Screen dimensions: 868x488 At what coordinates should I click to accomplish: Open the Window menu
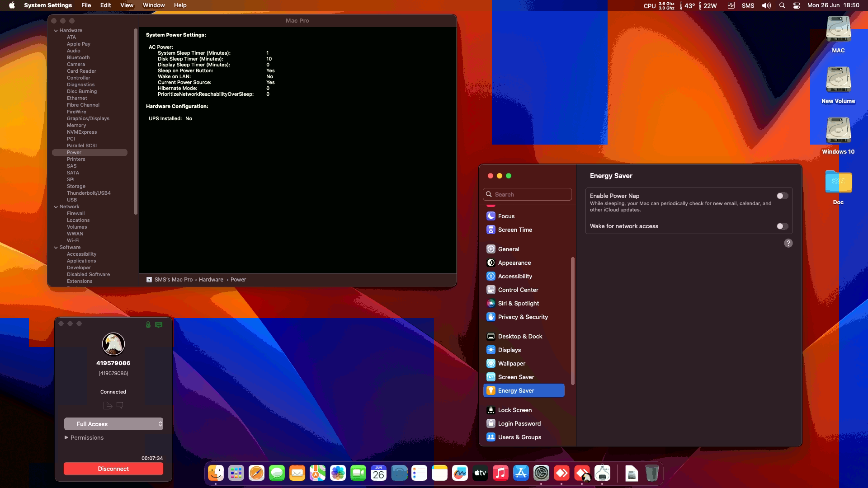click(154, 5)
